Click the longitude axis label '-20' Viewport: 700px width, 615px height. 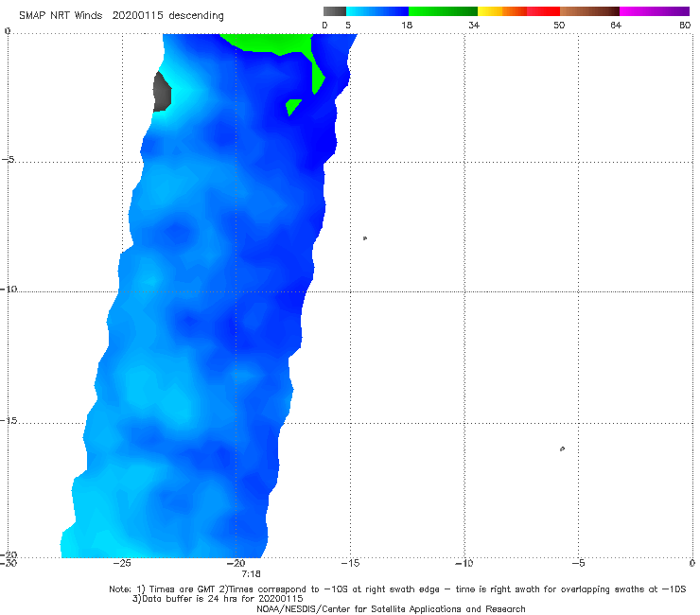(236, 563)
